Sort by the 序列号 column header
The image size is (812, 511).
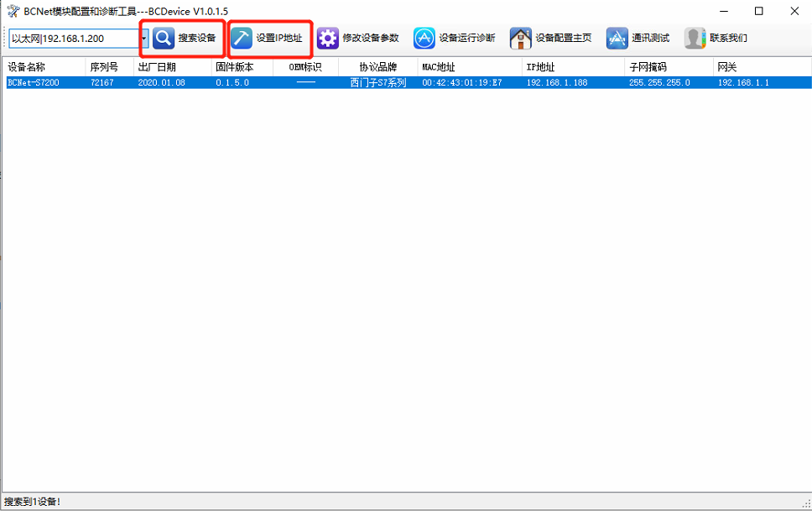point(109,67)
